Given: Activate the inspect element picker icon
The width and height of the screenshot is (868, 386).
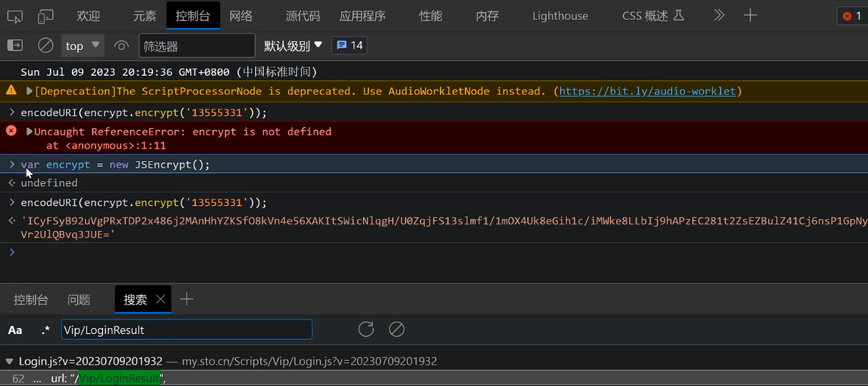Looking at the screenshot, I should (x=15, y=16).
